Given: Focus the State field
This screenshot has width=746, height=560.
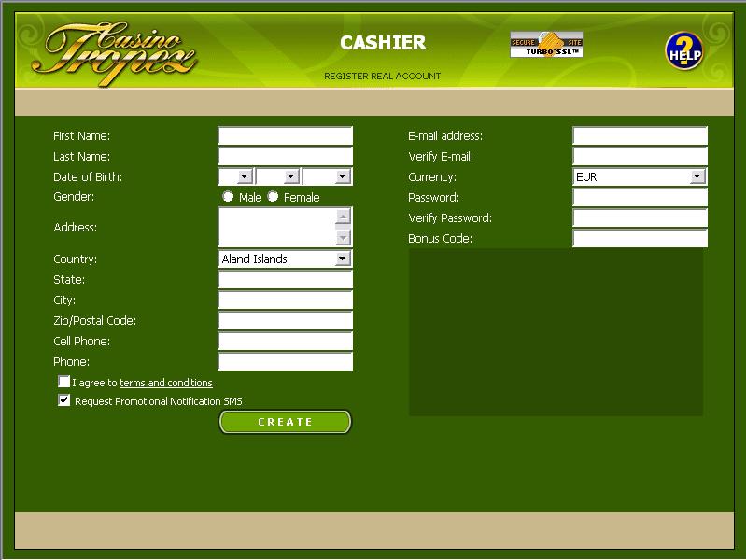Looking at the screenshot, I should point(285,279).
